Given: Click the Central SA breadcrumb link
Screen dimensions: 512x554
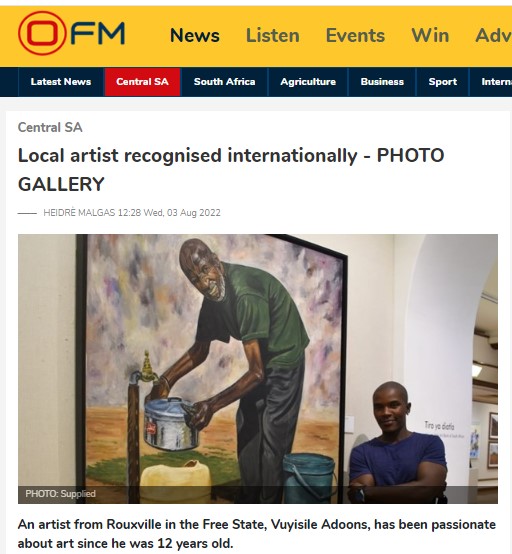Looking at the screenshot, I should 50,128.
